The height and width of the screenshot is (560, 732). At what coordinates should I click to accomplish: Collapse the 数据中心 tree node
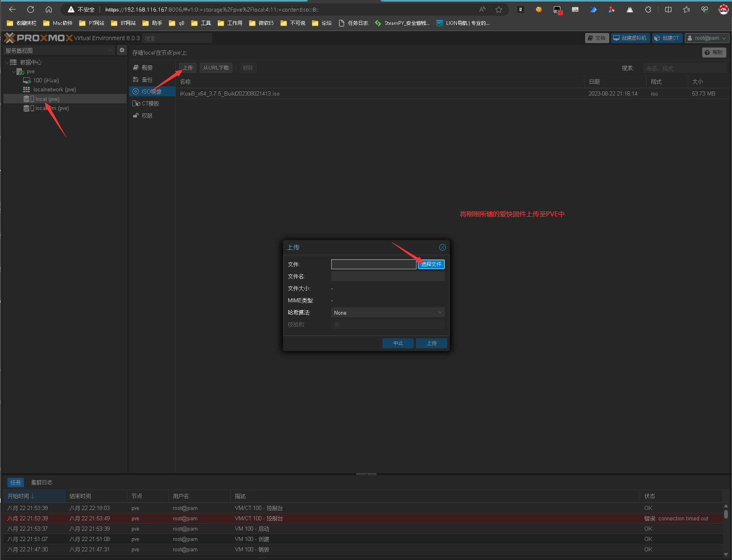[7, 62]
